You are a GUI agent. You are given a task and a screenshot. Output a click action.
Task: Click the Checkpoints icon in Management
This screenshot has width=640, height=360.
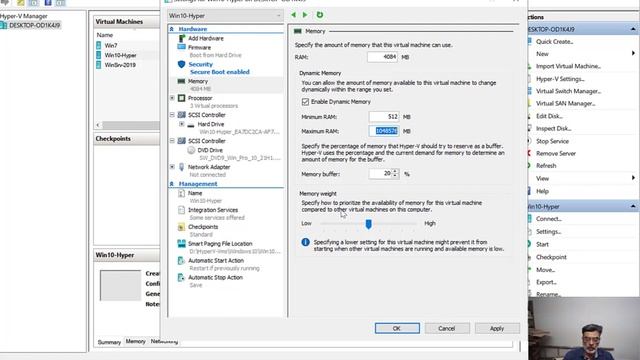click(x=182, y=227)
